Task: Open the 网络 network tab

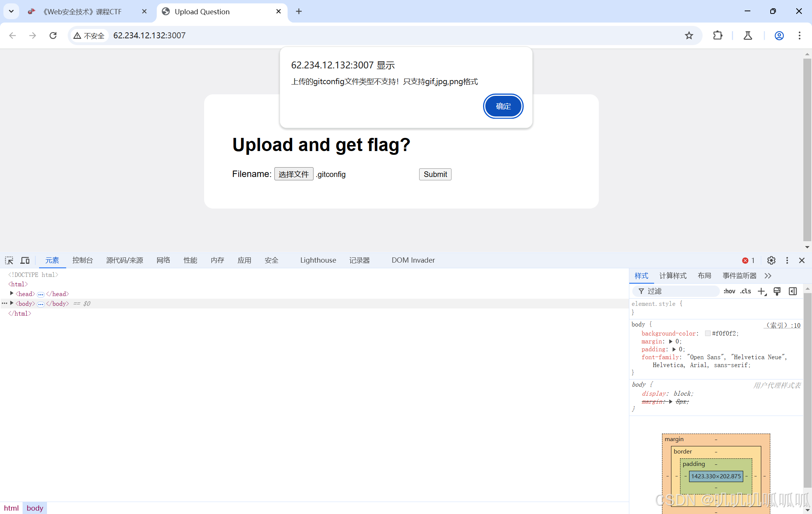Action: tap(163, 260)
